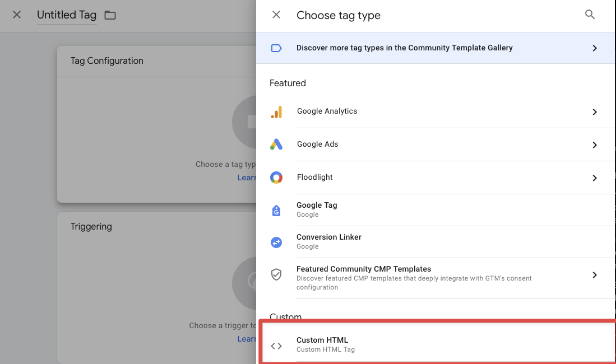Image resolution: width=616 pixels, height=364 pixels.
Task: Expand the Google Analytics tag options chevron
Action: [x=595, y=111]
